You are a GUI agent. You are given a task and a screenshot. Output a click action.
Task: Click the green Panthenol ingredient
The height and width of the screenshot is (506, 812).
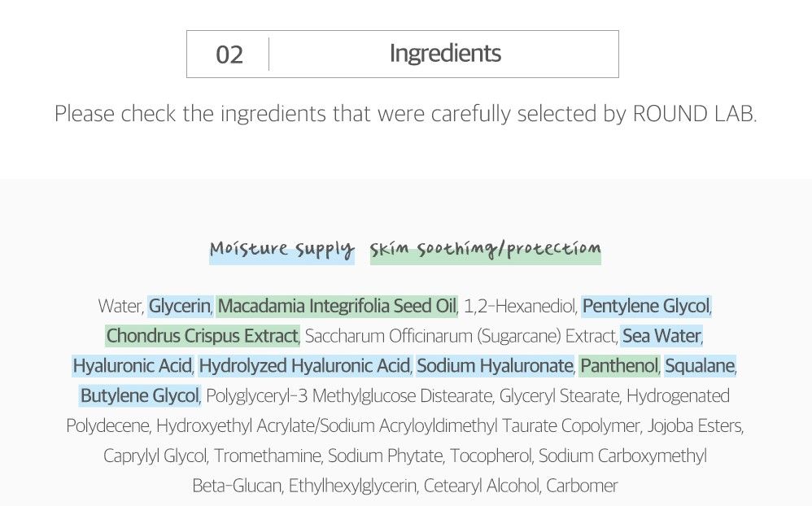coord(619,365)
